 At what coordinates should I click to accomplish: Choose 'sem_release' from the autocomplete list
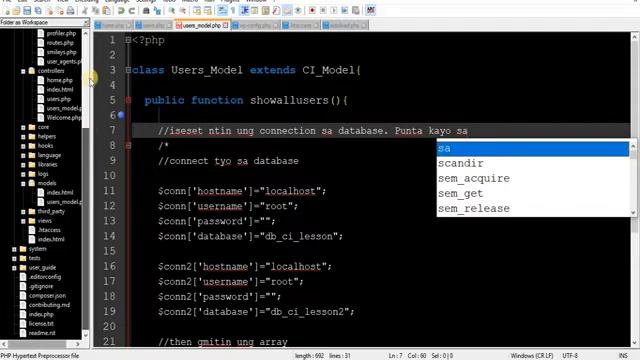533,209
